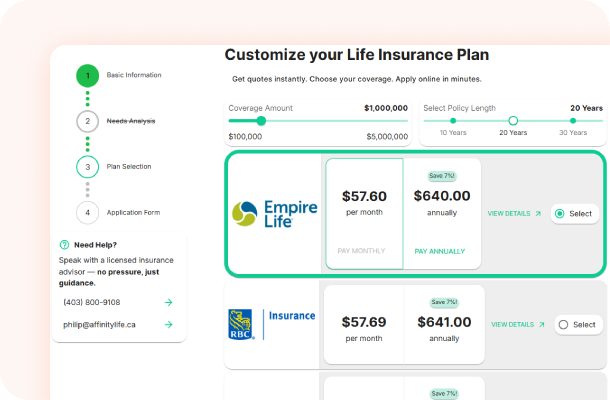Select the RBC Insurance plan radio button

click(564, 324)
